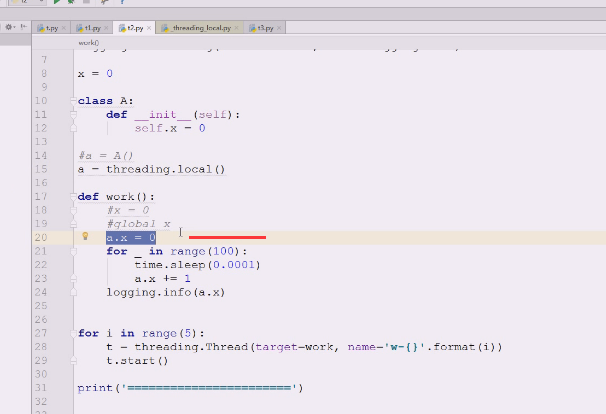The image size is (606, 414).
Task: Run the t2 configuration with green arrow
Action: (x=57, y=2)
